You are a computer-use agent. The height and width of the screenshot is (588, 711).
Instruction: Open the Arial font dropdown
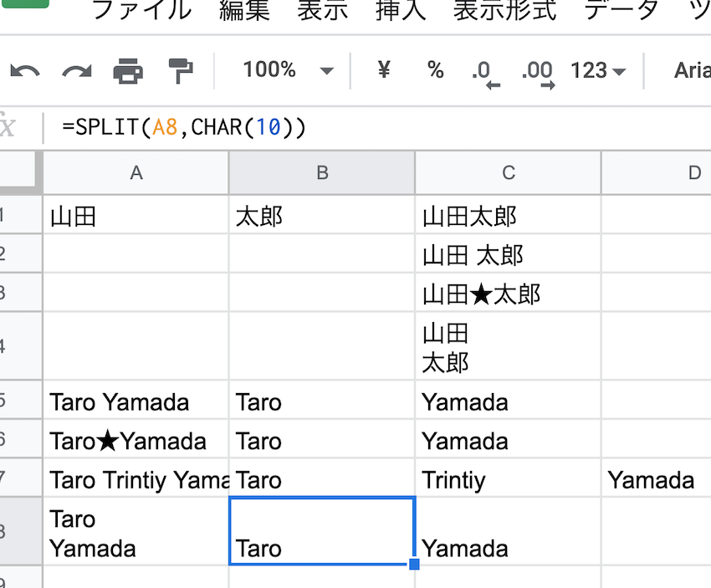pyautogui.click(x=691, y=70)
